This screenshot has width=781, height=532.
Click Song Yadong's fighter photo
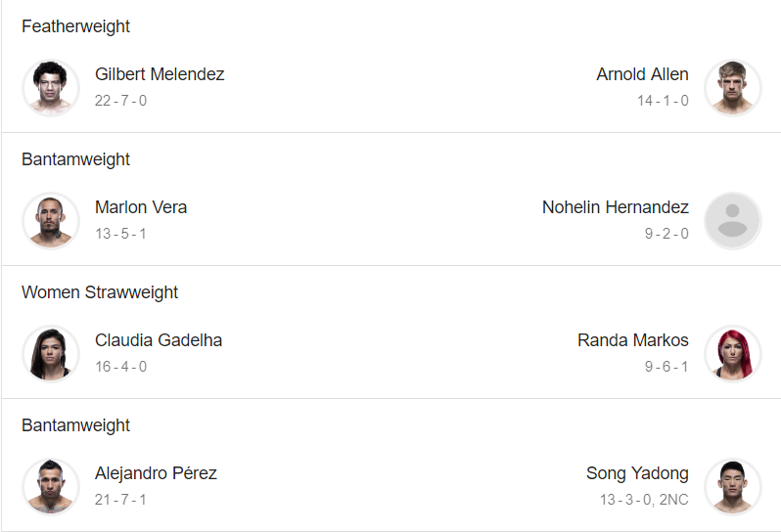tap(733, 486)
